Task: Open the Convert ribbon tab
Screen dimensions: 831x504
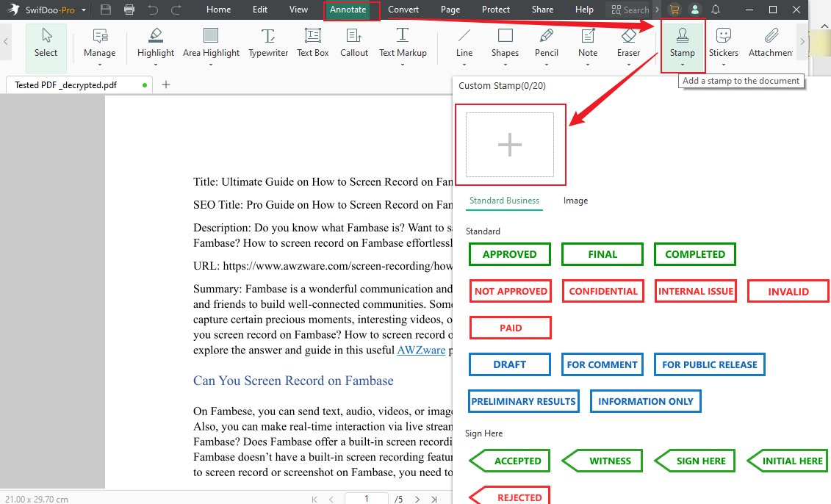Action: pyautogui.click(x=403, y=10)
